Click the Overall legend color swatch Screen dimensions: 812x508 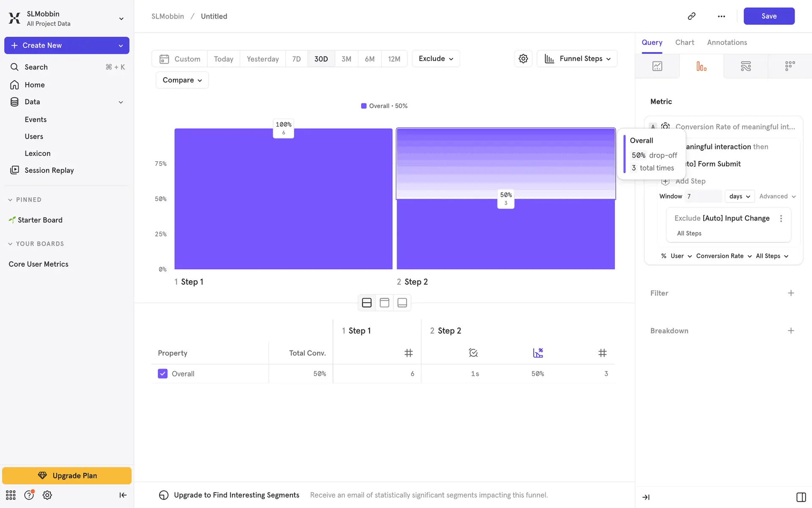363,106
